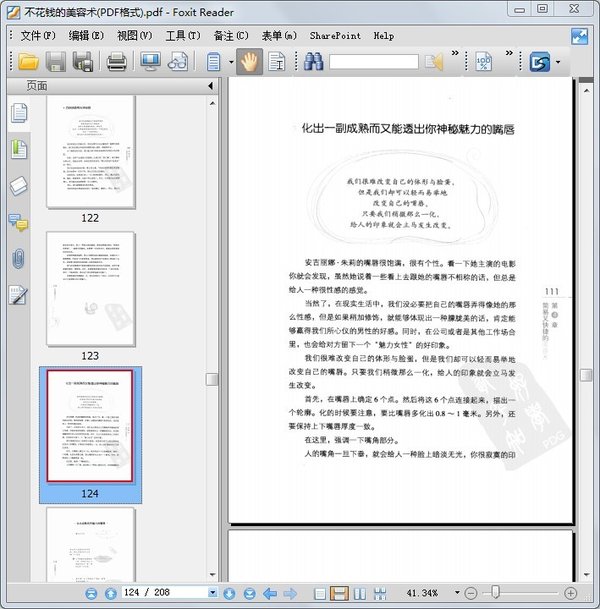Open the Tools menu
The width and height of the screenshot is (600, 609).
[183, 36]
